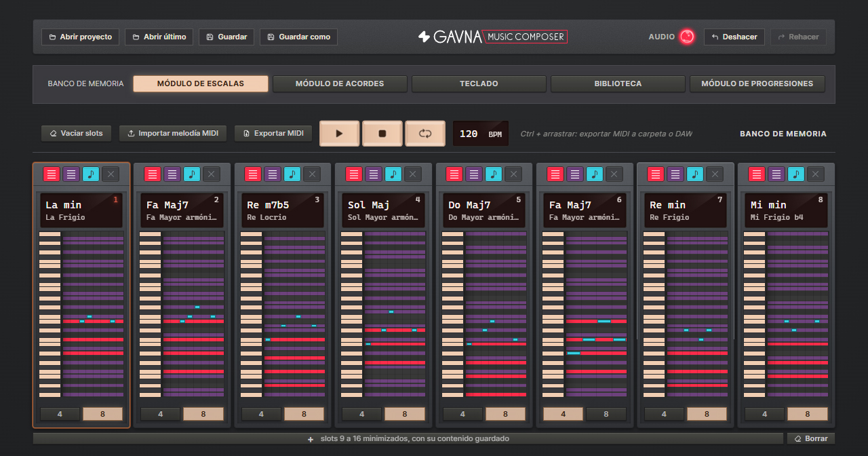Click Guardar button
The width and height of the screenshot is (868, 456).
[x=226, y=37]
